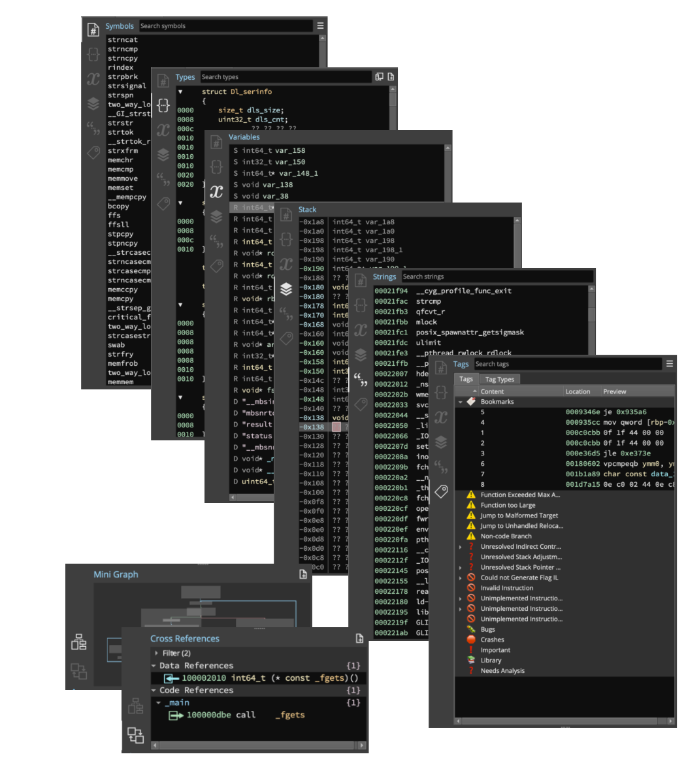The height and width of the screenshot is (784, 686).
Task: Click active Types braces icon in Types panel
Action: [163, 105]
